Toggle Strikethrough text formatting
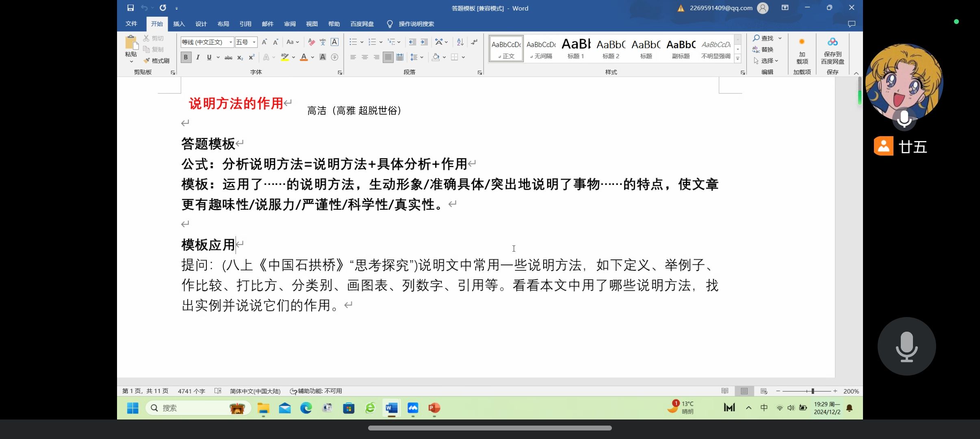Viewport: 980px width, 439px height. click(228, 57)
